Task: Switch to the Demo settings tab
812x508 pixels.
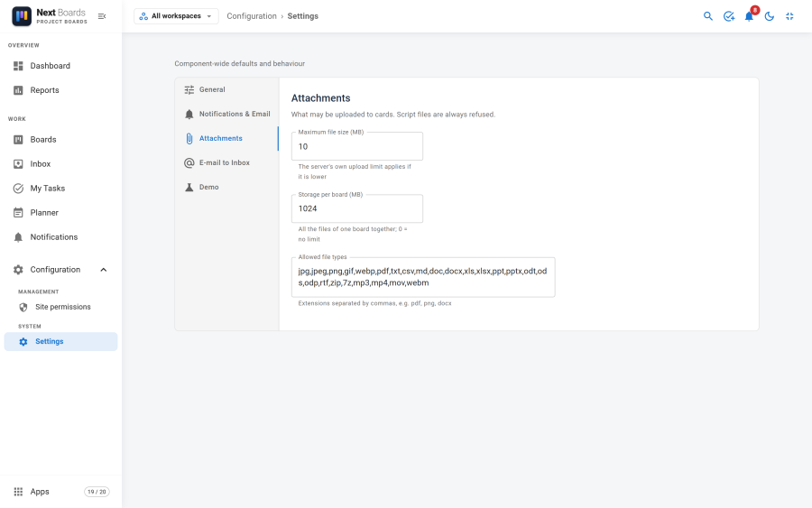Action: (226, 187)
